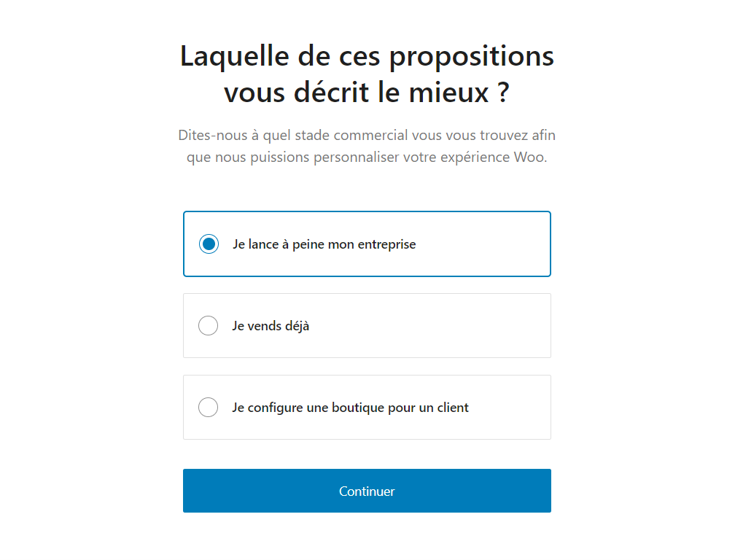Click the heading line "vous décrit le mieux ?"
735x560 pixels.
pyautogui.click(x=367, y=93)
